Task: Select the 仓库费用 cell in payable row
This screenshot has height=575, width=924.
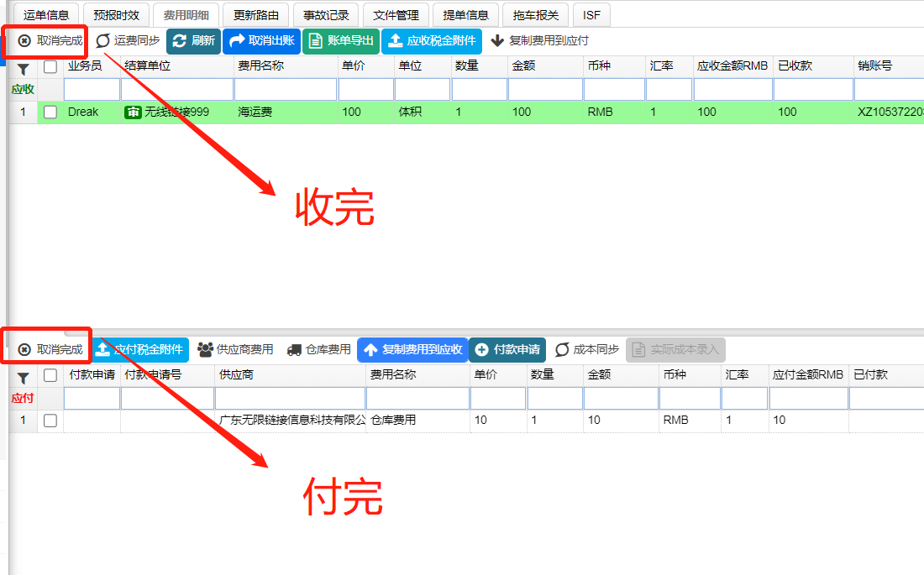Action: [417, 420]
